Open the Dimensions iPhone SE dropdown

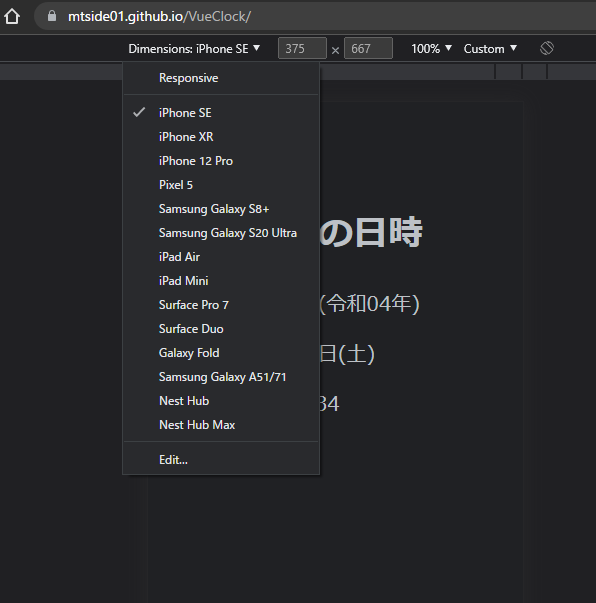[x=194, y=49]
